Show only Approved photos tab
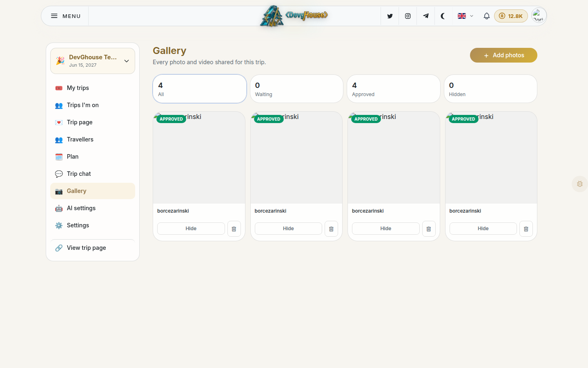Viewport: 588px width, 368px height. pyautogui.click(x=394, y=89)
